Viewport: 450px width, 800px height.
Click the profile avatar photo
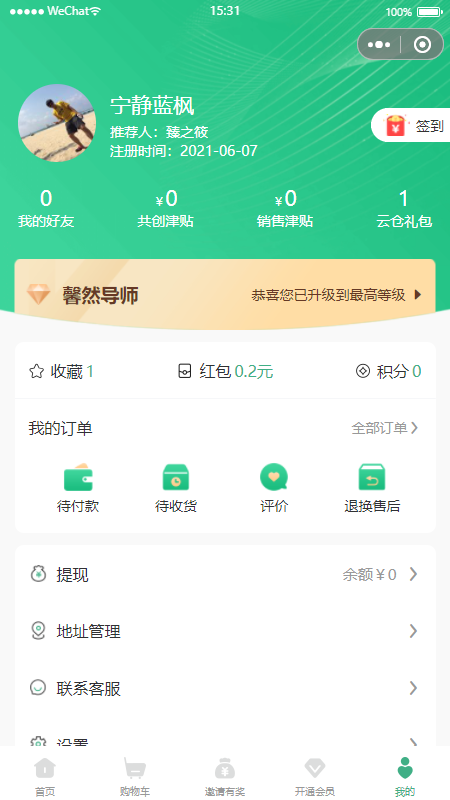click(x=57, y=123)
